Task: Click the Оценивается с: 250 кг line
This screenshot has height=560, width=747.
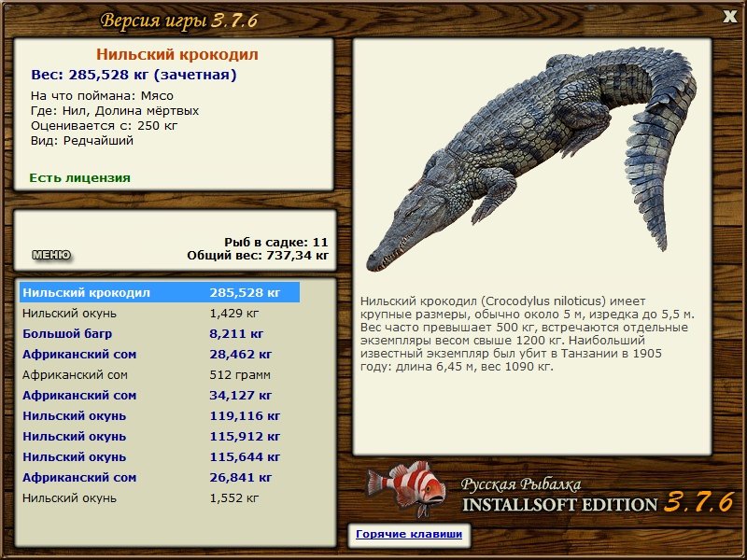Action: tap(104, 126)
